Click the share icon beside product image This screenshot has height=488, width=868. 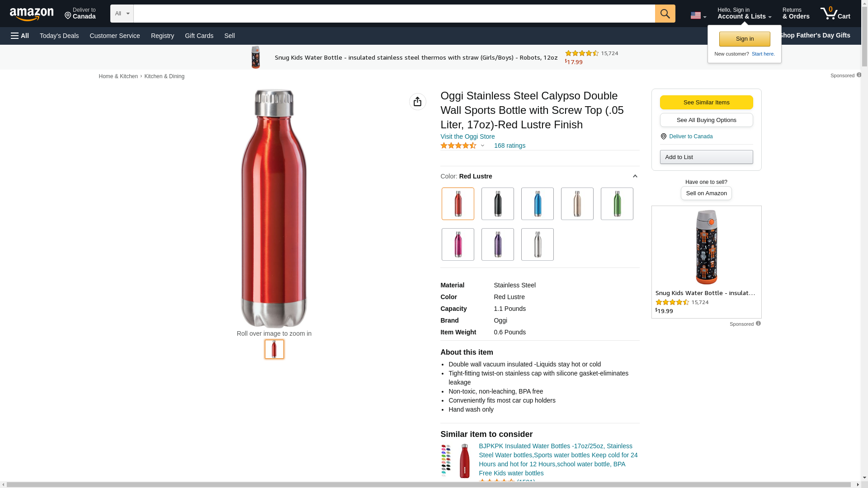[417, 102]
